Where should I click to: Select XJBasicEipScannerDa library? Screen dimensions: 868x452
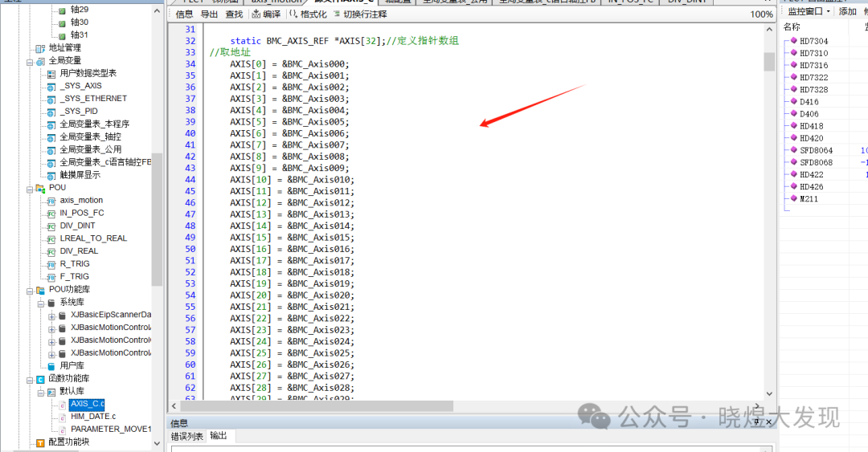click(111, 315)
